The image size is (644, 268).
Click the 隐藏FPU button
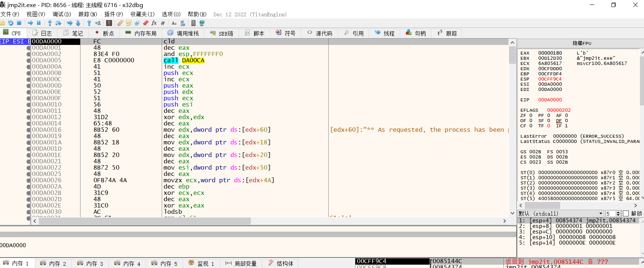(x=581, y=43)
